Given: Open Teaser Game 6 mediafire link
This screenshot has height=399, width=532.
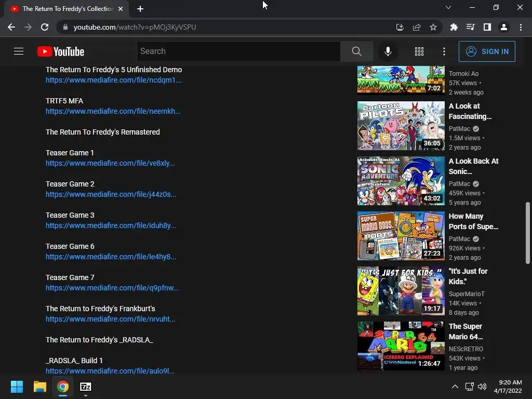Looking at the screenshot, I should pos(111,257).
